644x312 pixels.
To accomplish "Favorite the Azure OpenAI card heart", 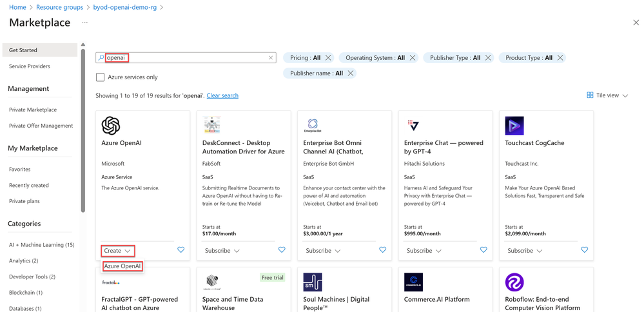I will pos(181,249).
